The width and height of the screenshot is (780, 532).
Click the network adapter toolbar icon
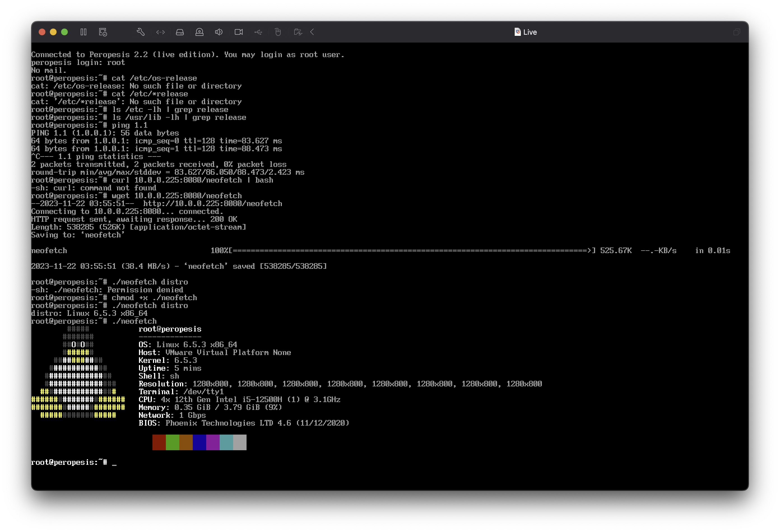pos(161,32)
